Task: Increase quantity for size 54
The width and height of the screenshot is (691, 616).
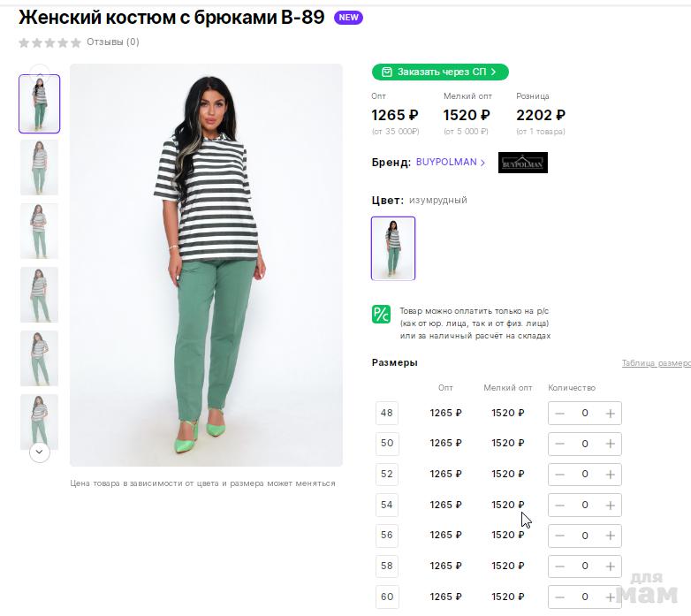Action: pos(610,506)
